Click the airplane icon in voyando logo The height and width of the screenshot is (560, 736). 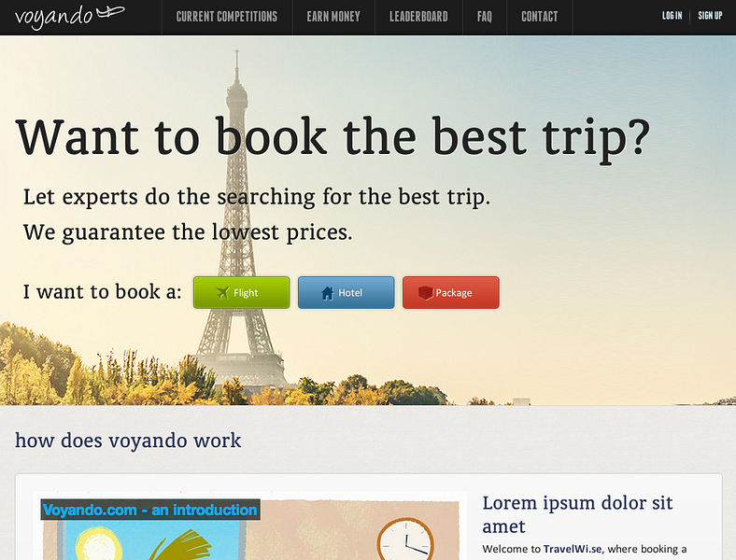(x=111, y=12)
